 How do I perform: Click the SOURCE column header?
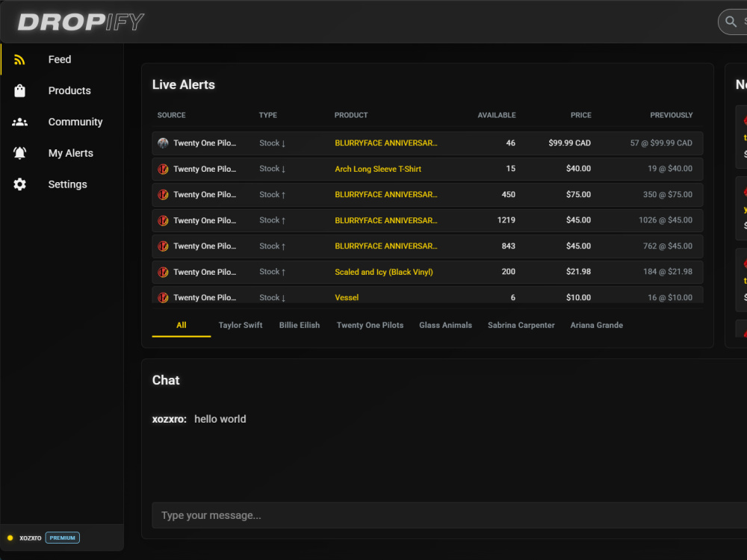[x=172, y=115]
